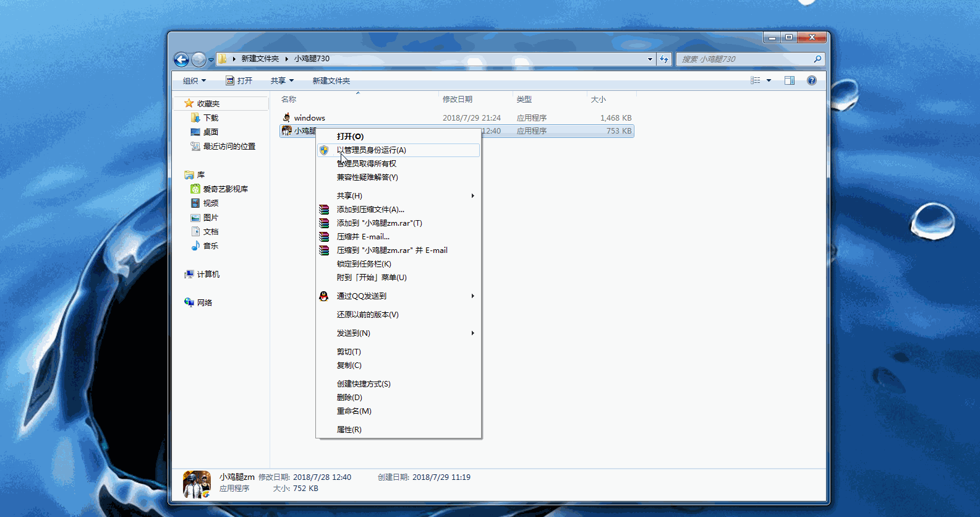Viewport: 980px width, 517px height.
Task: Expand the address bar history dropdown
Action: [x=649, y=59]
